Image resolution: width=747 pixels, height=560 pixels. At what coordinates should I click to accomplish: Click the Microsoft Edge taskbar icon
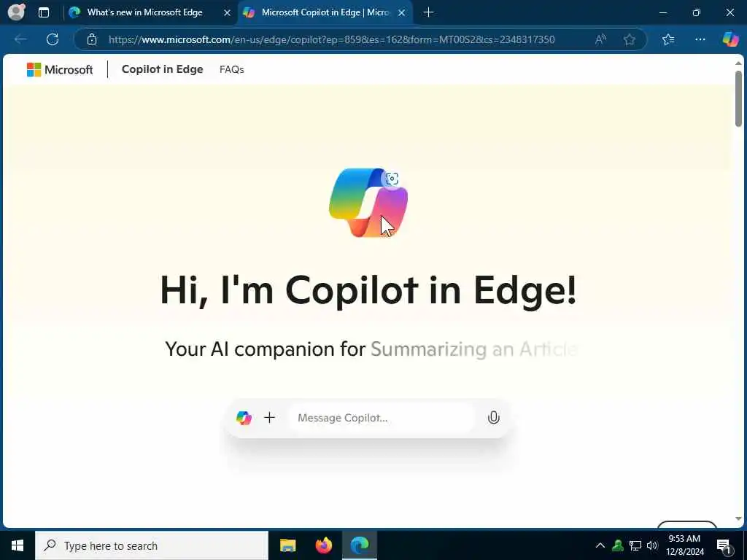(360, 545)
